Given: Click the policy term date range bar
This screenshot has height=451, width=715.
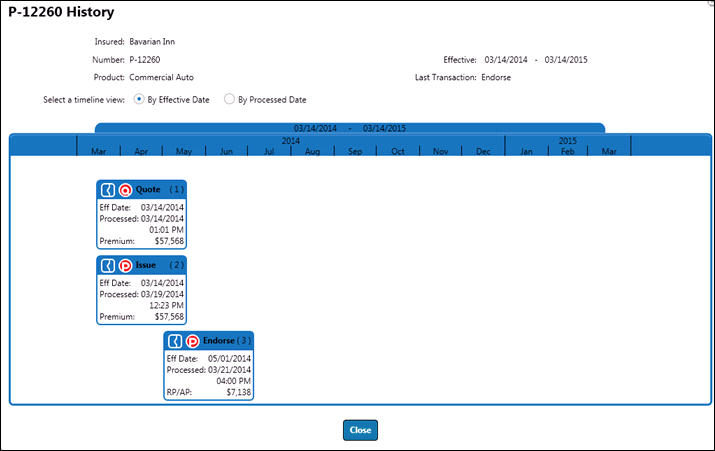Looking at the screenshot, I should point(350,128).
